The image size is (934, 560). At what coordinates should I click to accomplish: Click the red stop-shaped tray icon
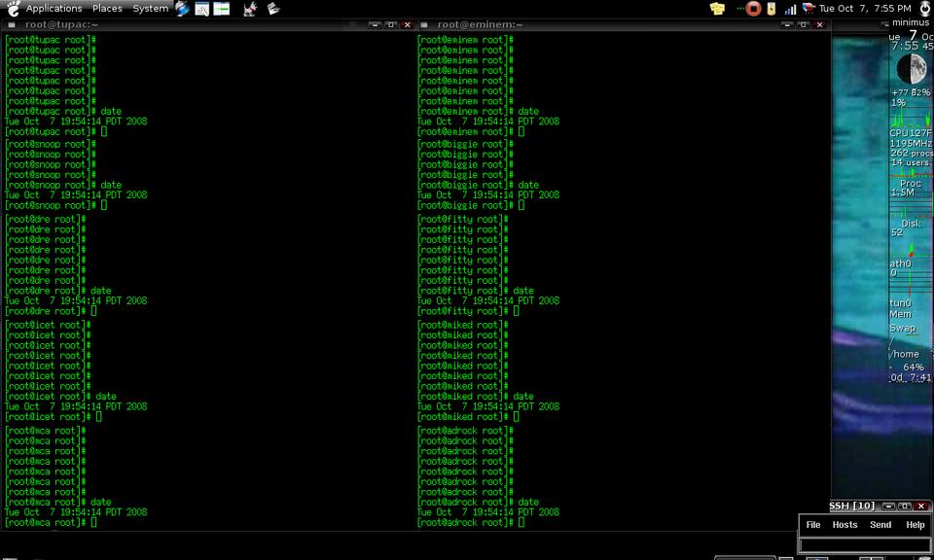tap(753, 9)
